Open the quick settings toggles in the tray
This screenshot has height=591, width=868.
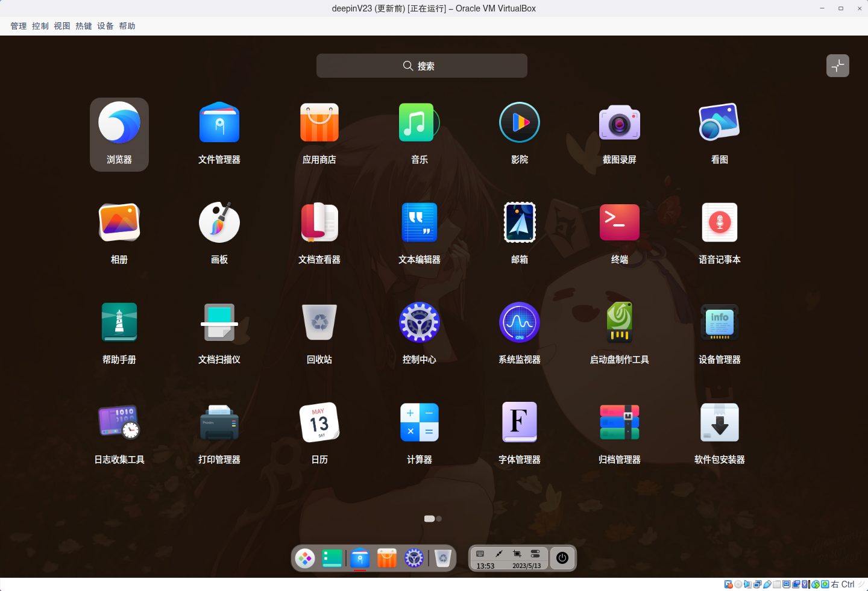coord(534,554)
